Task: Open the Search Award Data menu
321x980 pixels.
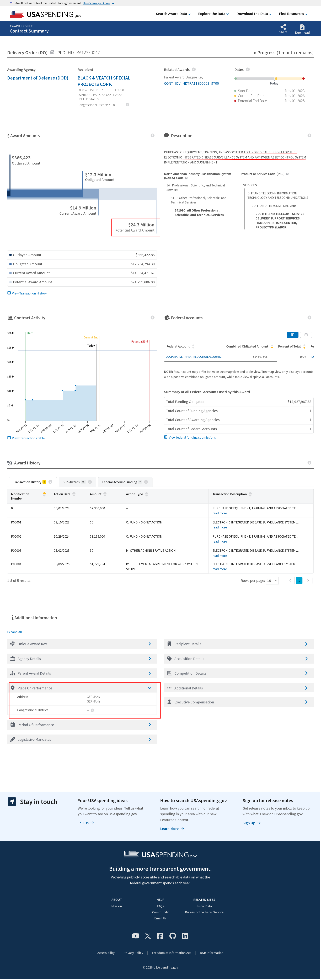Action: 173,14
